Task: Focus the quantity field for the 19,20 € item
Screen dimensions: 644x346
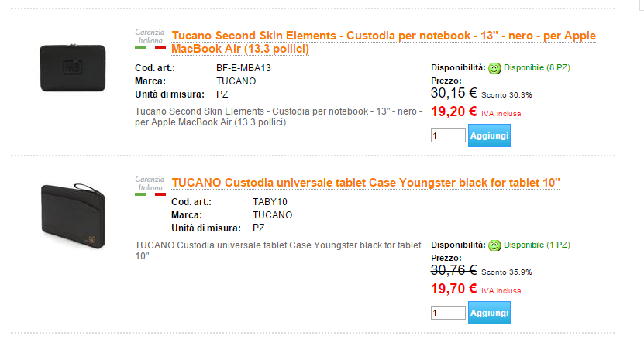Action: coord(448,135)
